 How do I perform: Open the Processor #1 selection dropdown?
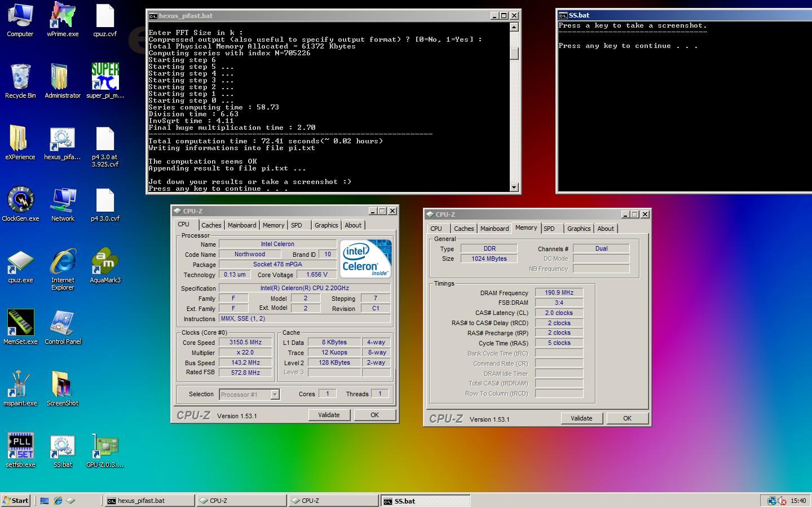249,395
